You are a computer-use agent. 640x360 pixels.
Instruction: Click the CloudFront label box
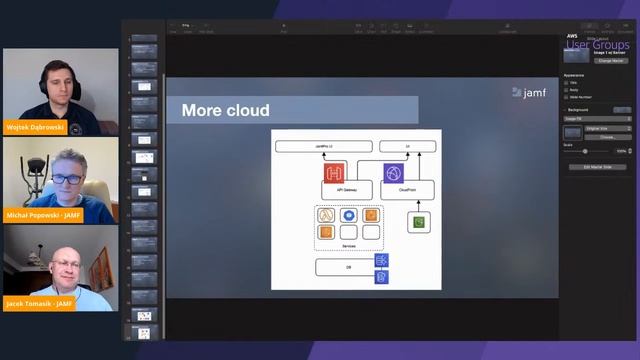point(407,190)
